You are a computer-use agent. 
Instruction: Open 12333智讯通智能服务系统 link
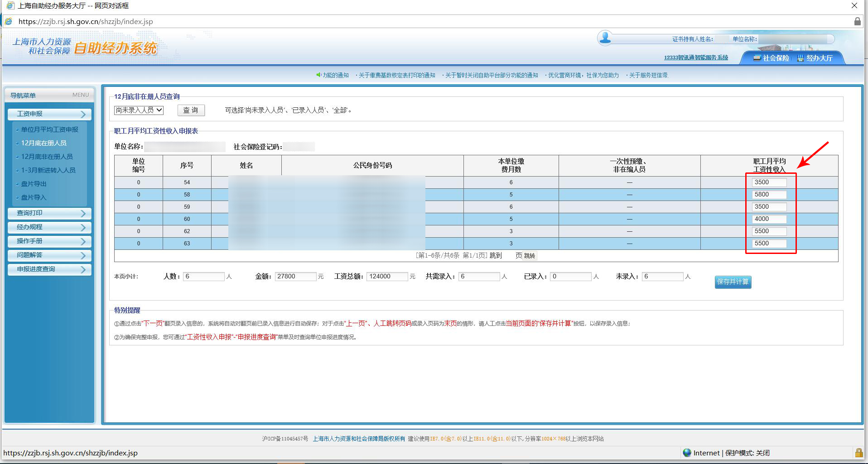pyautogui.click(x=696, y=57)
